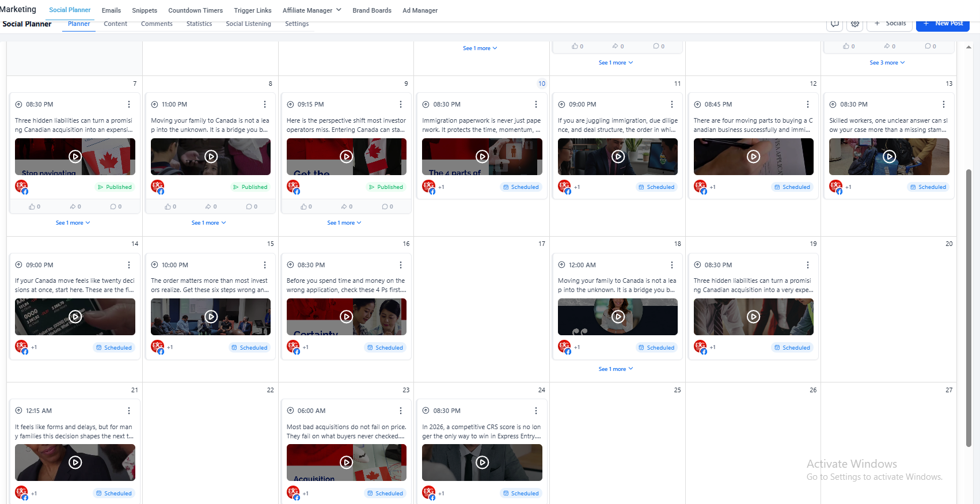
Task: Open options menu for the 09:00 PM post on day 11
Action: [672, 104]
